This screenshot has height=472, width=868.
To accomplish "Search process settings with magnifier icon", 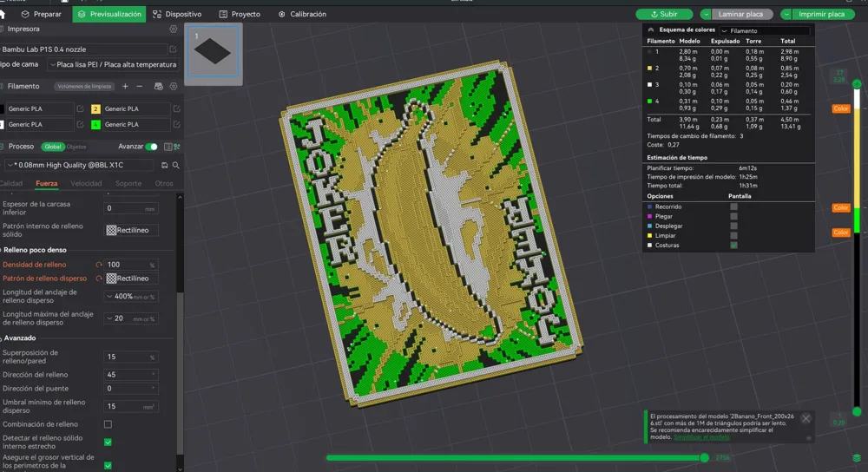I will 175,165.
